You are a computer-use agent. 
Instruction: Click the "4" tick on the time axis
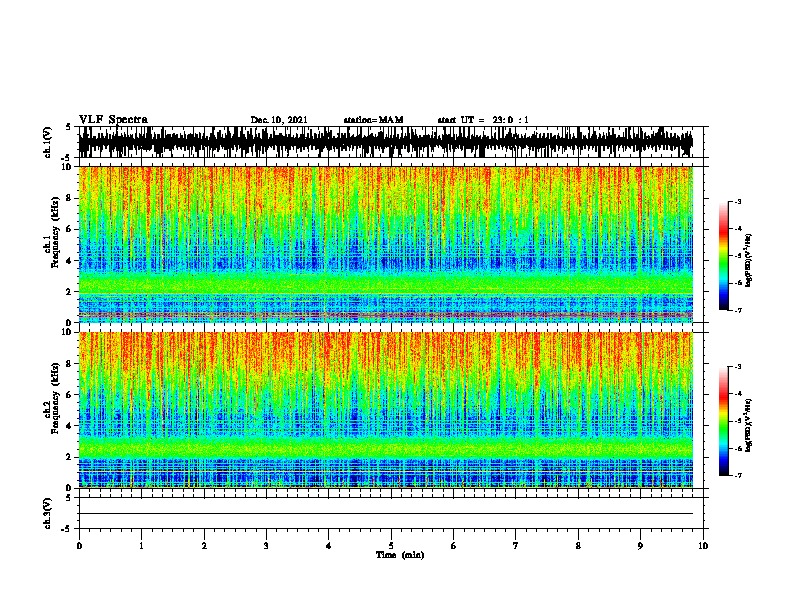point(329,545)
